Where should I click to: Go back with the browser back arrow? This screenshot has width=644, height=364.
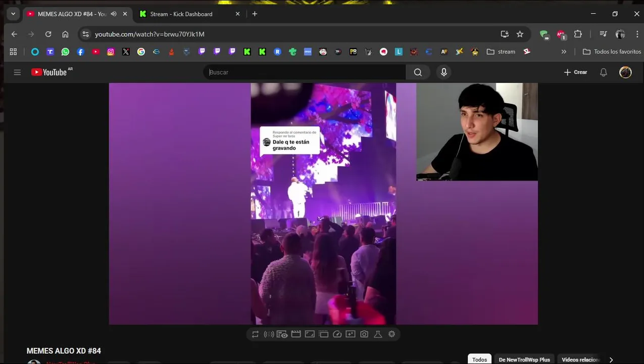pyautogui.click(x=14, y=34)
